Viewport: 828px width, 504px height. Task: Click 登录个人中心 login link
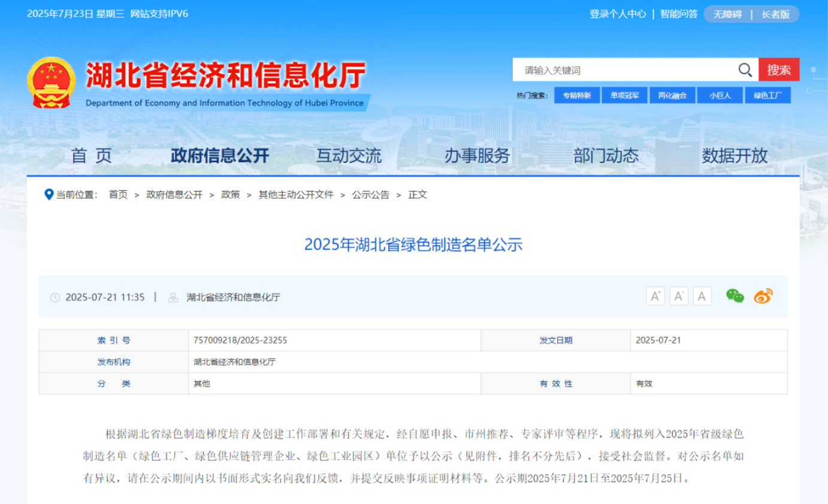coord(618,14)
